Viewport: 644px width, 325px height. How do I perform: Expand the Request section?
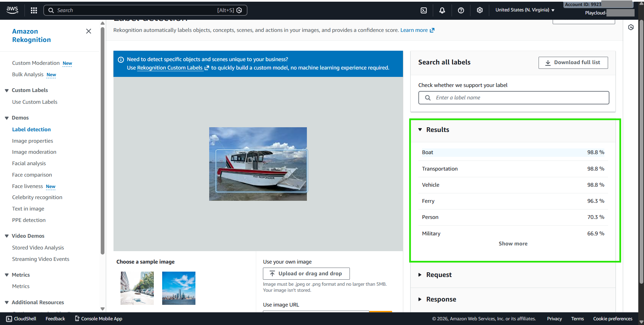pos(420,275)
